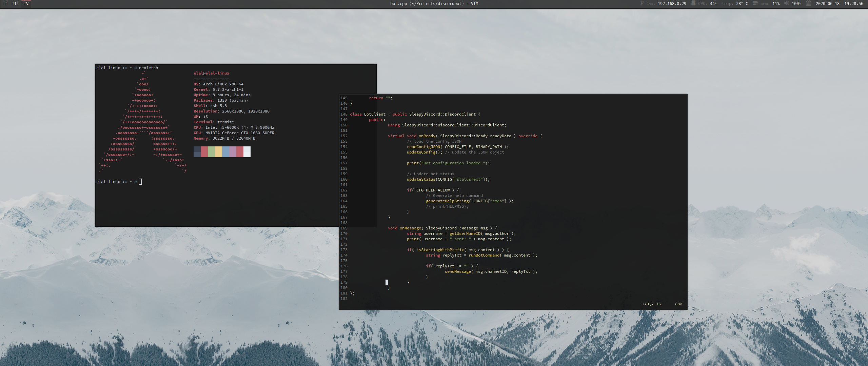Click string replyTxt = runBotCommand line
The height and width of the screenshot is (366, 868).
[481, 255]
